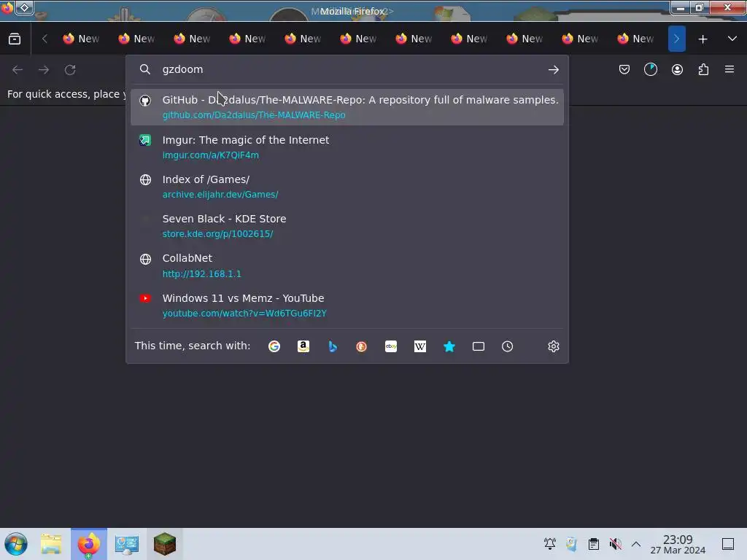Search this time with Bing

coord(333,346)
